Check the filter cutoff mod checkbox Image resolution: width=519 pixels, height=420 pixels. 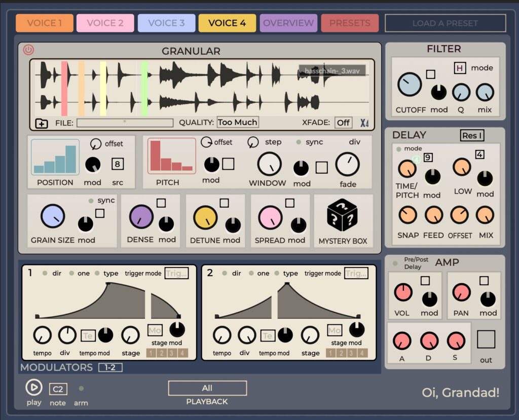(x=430, y=74)
